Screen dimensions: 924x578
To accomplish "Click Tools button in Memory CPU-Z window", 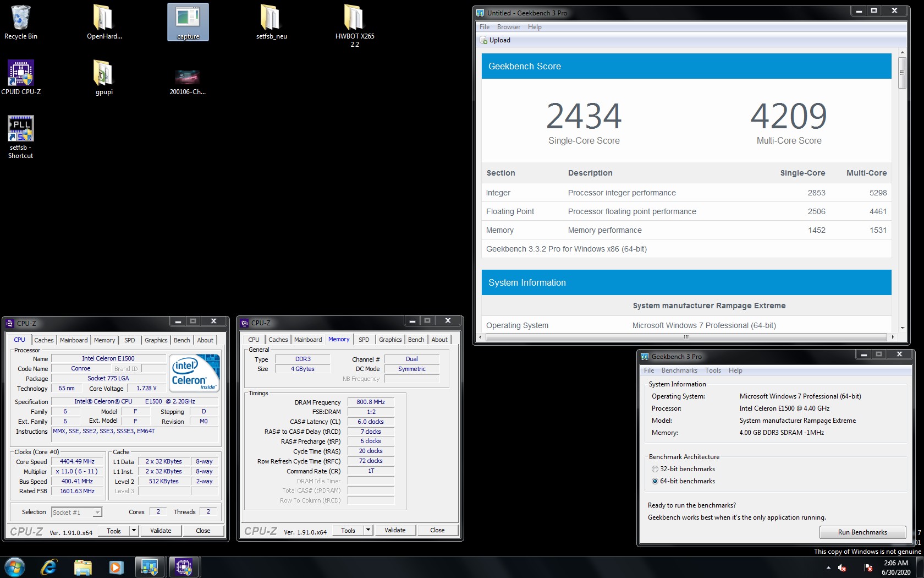I will (348, 530).
